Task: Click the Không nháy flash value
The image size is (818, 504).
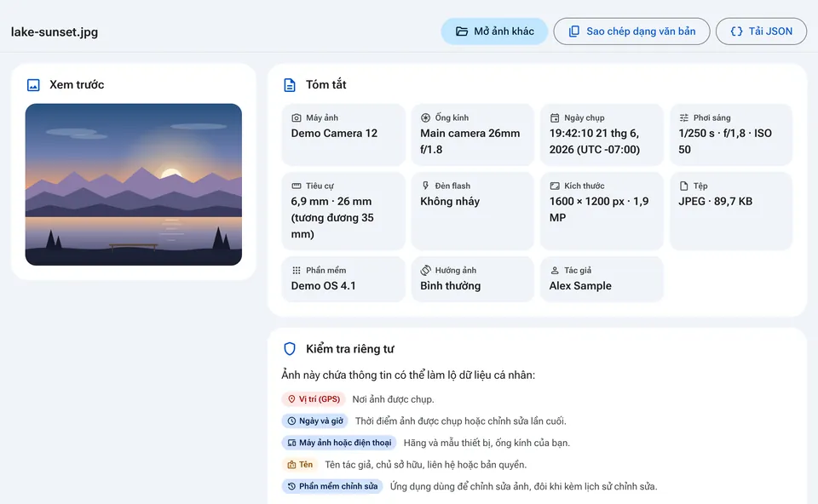Action: [450, 202]
